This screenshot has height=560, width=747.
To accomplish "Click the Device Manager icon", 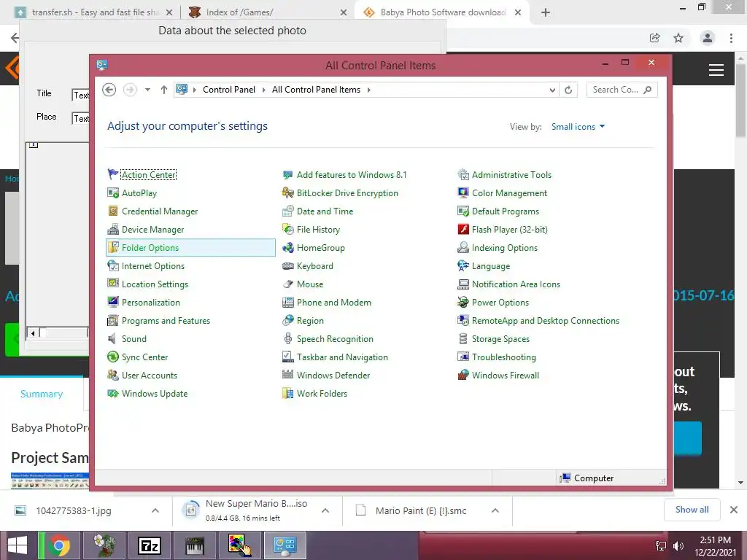I will [x=113, y=229].
